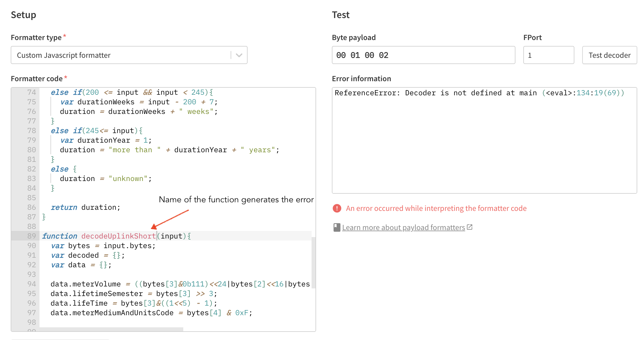Click the vertical scrollbar in code editor

(x=313, y=262)
